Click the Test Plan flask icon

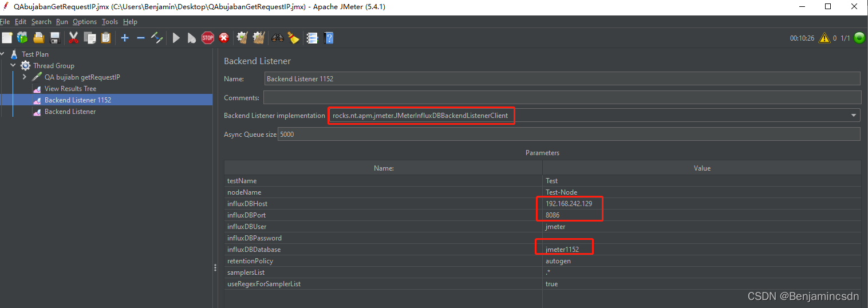click(x=14, y=54)
